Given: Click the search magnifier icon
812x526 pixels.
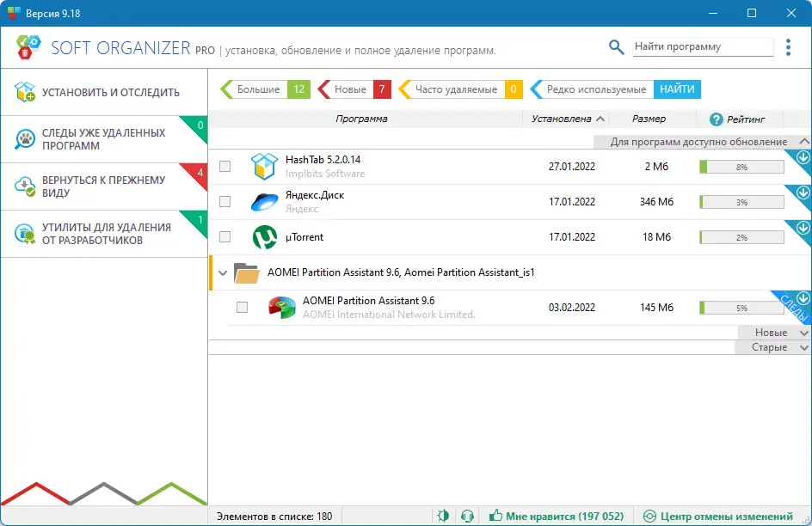Looking at the screenshot, I should pos(616,47).
